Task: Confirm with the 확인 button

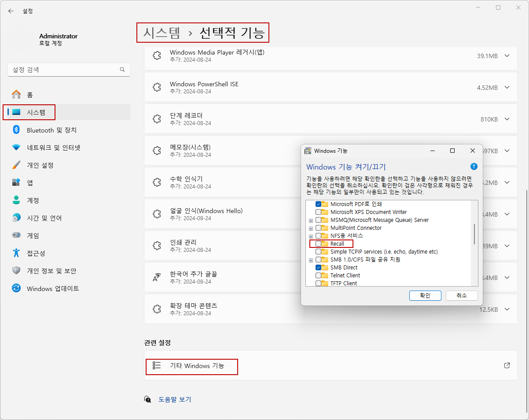Action: coord(425,295)
